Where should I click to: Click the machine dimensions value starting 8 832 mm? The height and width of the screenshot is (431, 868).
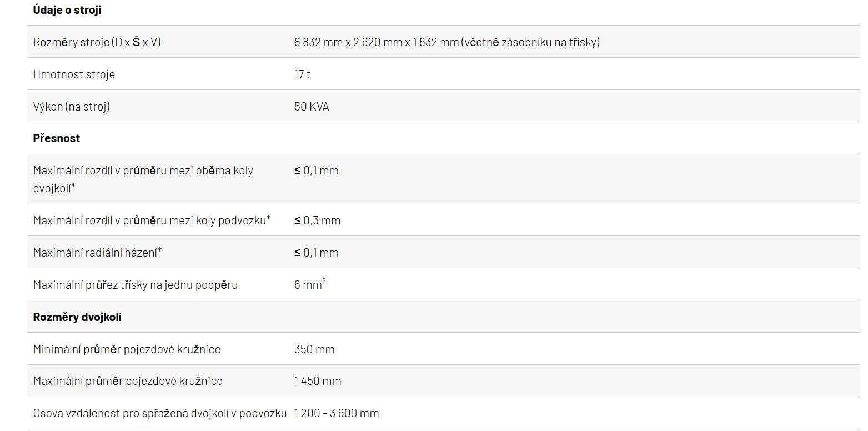[x=446, y=42]
